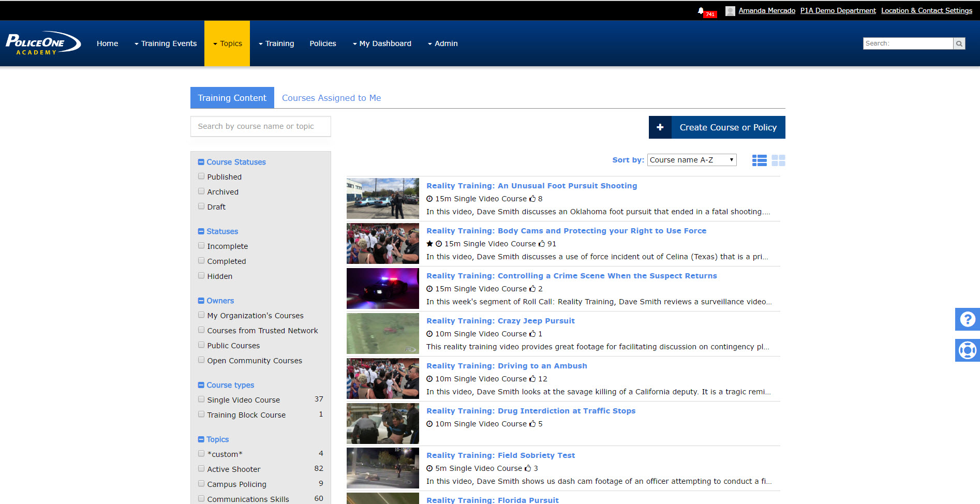Open the Amanda Mercado profile link
Screen dimensions: 980x504
(767, 11)
